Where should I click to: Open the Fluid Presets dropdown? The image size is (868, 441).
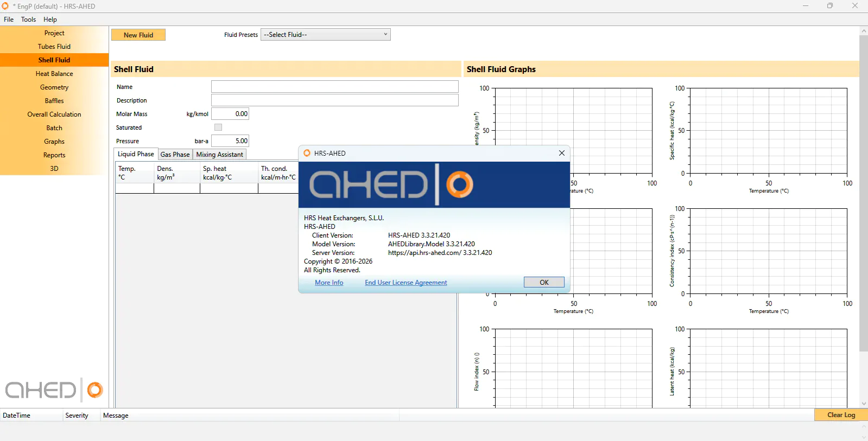coord(326,35)
